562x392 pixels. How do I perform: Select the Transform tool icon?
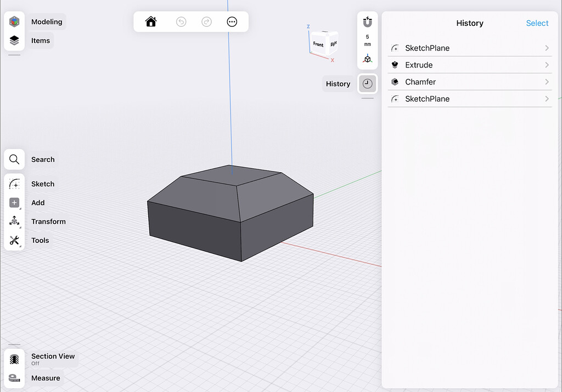[14, 221]
